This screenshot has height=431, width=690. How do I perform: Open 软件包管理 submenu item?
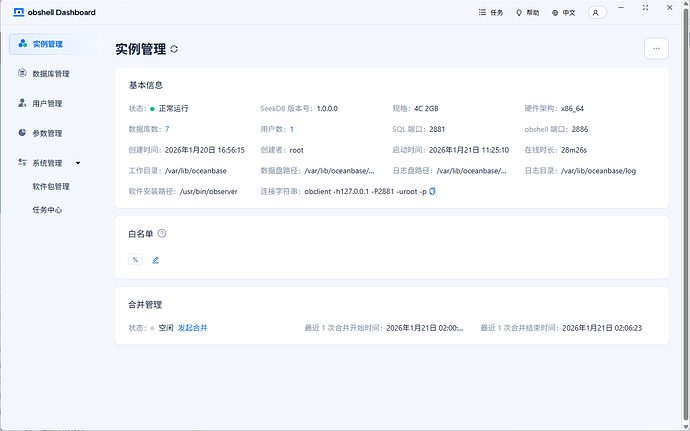[50, 186]
